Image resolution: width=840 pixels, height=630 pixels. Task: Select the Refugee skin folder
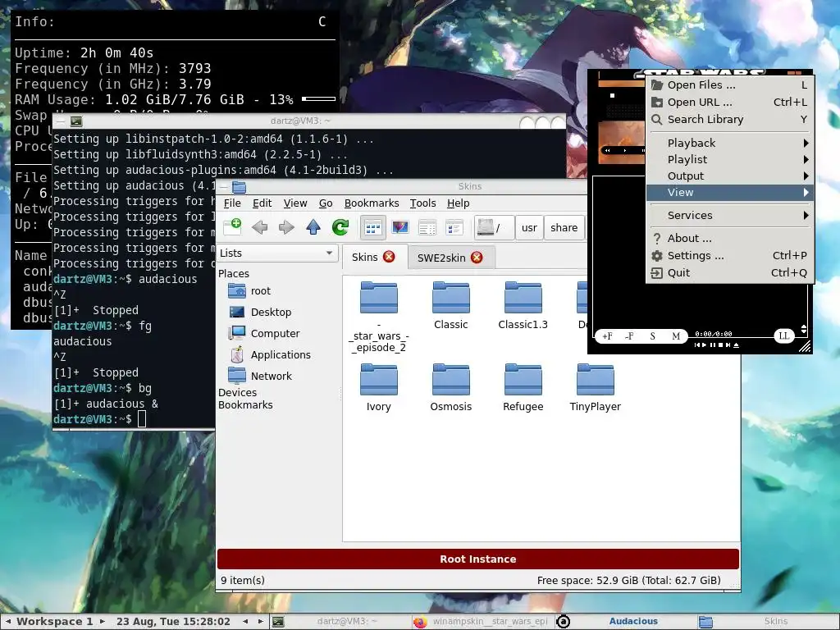[x=523, y=387]
